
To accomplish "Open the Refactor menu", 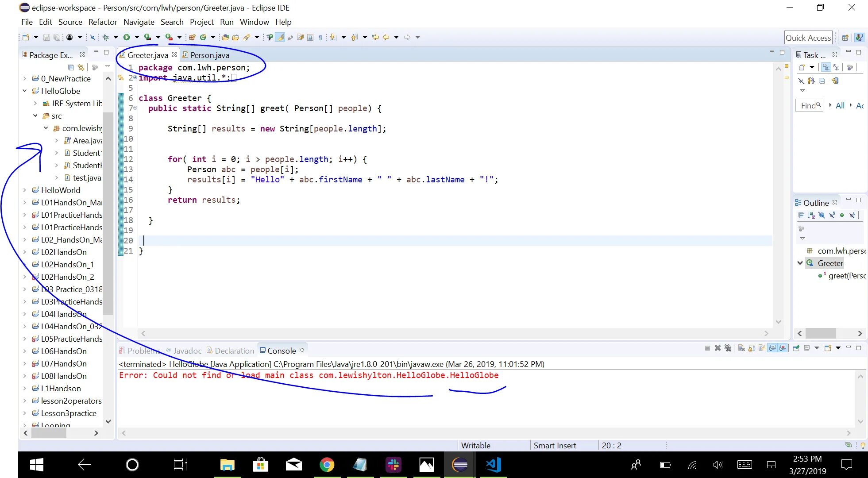I will click(103, 22).
